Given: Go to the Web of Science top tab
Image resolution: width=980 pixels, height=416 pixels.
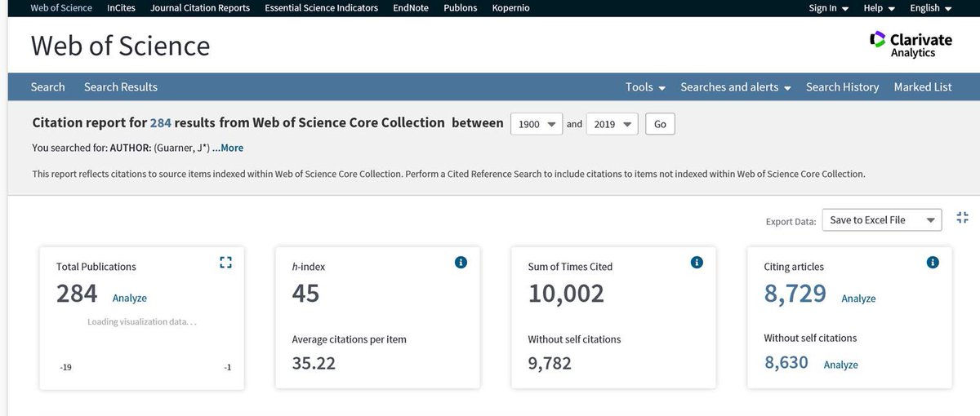Looking at the screenshot, I should [61, 8].
